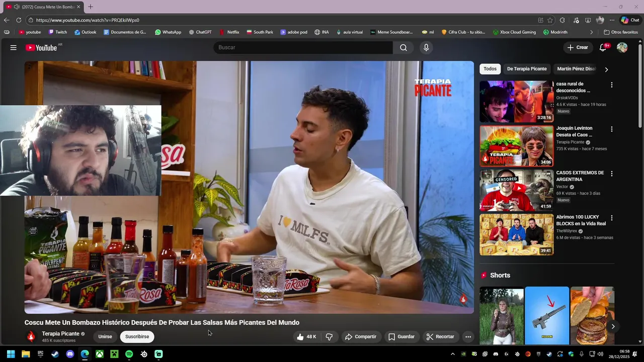Open volume control in system tray
644x362 pixels.
pyautogui.click(x=600, y=354)
